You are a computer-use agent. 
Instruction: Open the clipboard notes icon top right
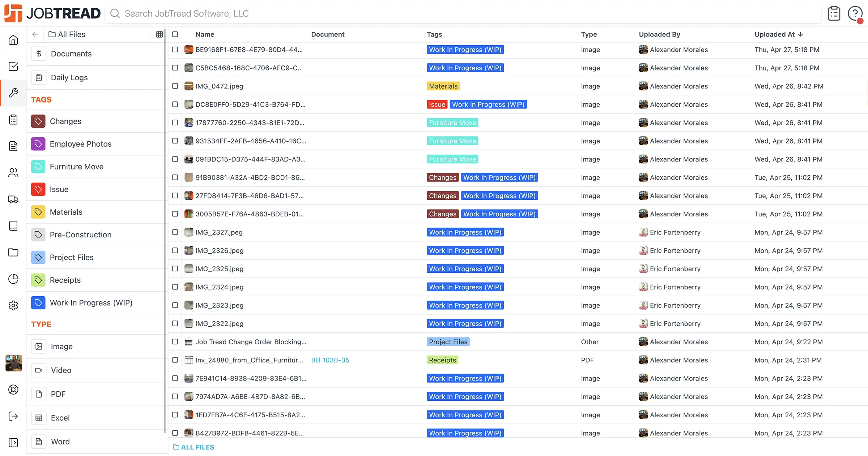pos(834,14)
